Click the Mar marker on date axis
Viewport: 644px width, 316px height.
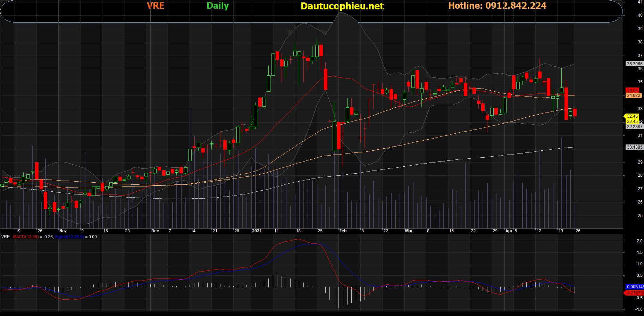point(409,231)
